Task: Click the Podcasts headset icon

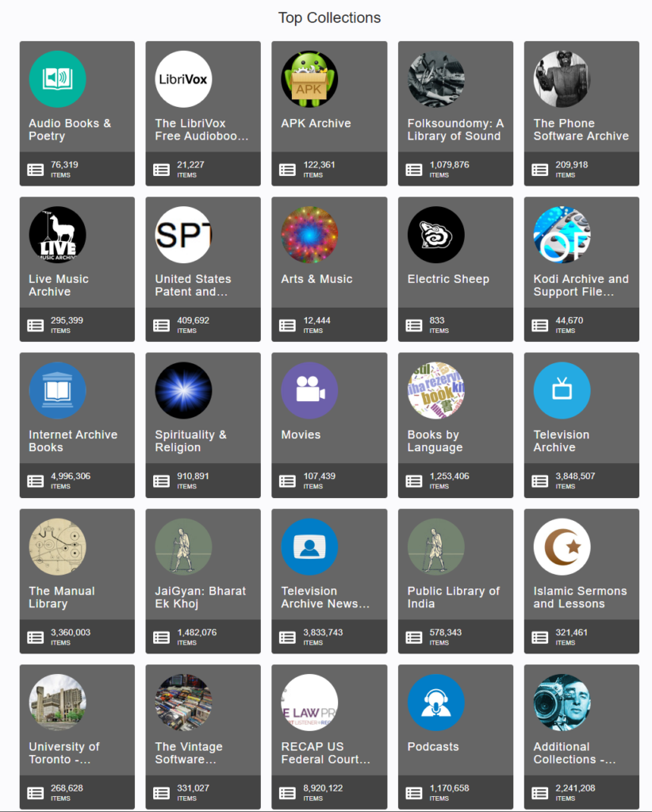Action: 436,703
